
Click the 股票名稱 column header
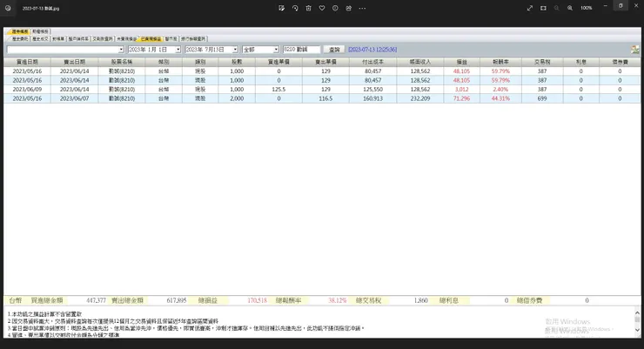tap(122, 62)
